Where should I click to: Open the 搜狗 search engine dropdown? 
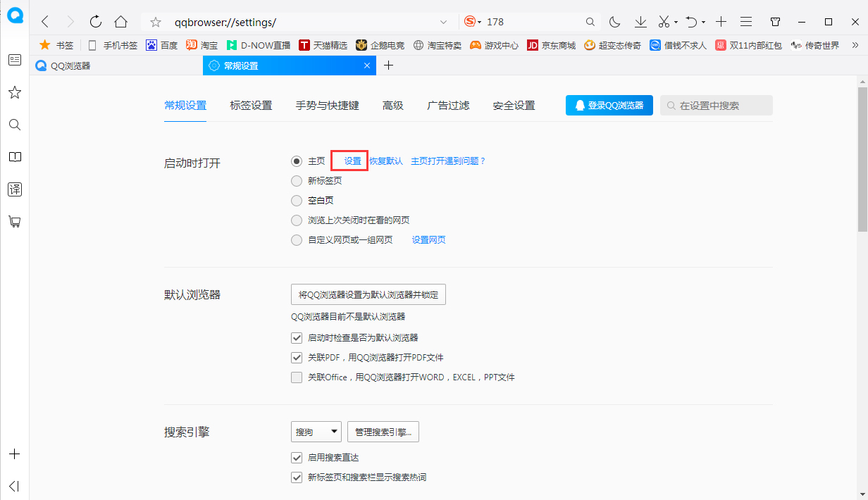(x=316, y=431)
